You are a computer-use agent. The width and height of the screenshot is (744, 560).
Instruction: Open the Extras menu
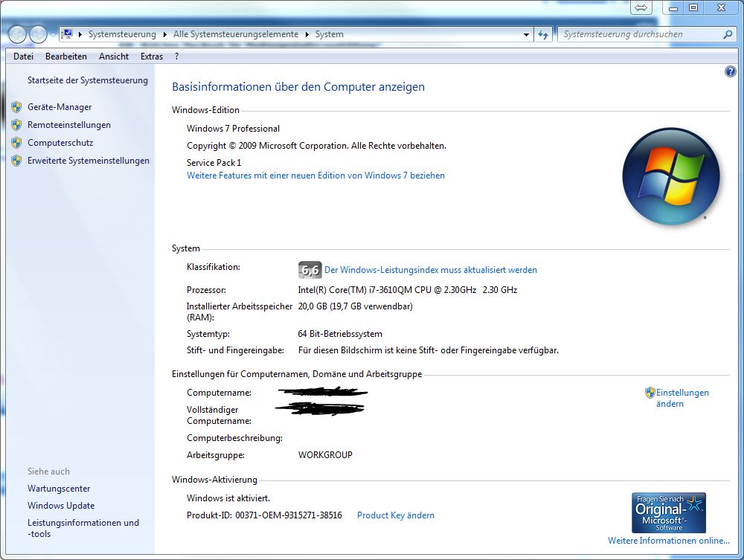(151, 57)
